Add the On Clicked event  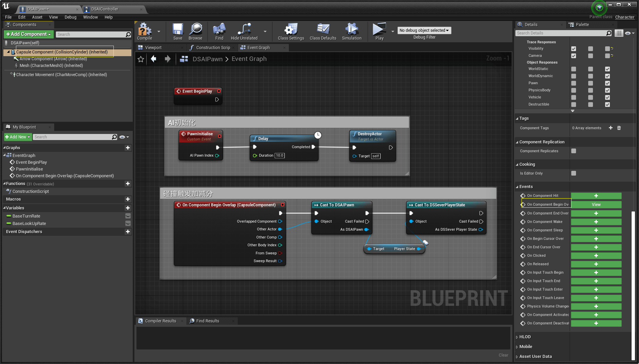(596, 256)
